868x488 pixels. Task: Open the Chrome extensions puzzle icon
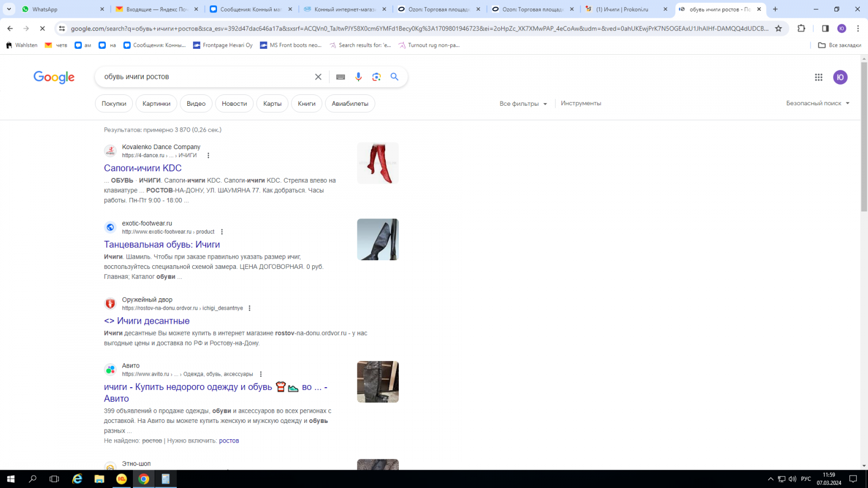tap(801, 28)
